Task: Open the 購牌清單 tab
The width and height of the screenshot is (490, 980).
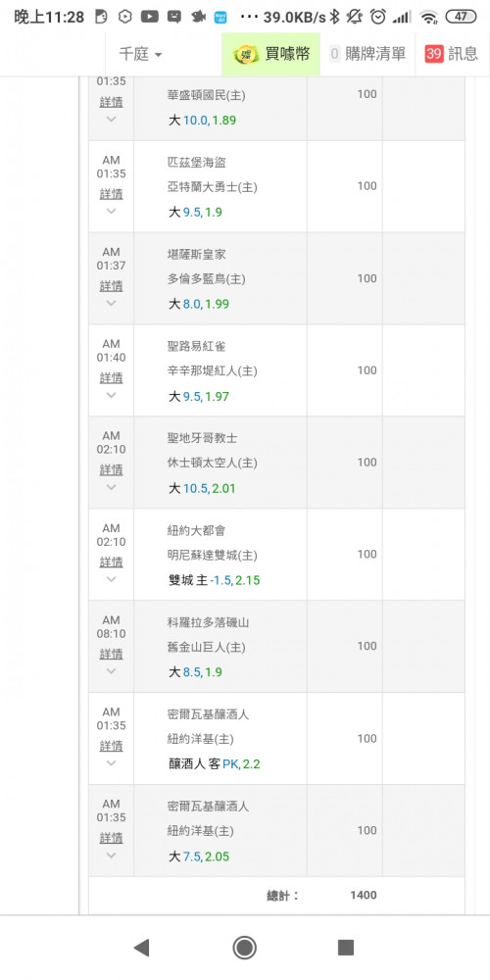Action: point(367,54)
